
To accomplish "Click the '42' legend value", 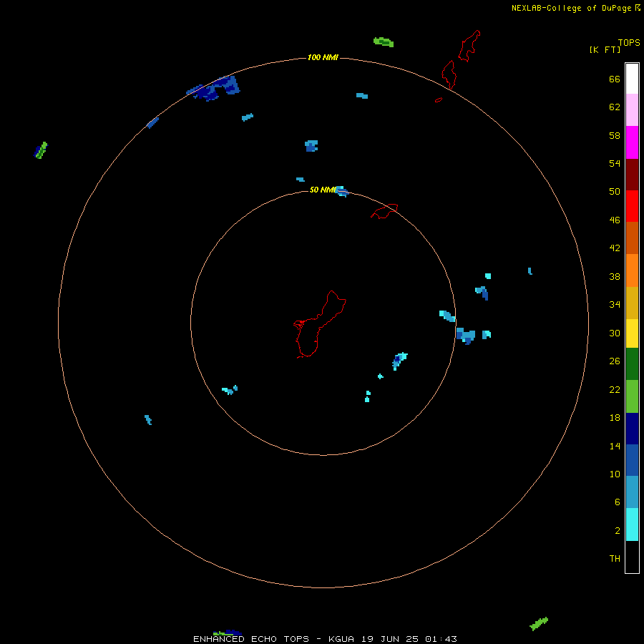I will pos(615,248).
